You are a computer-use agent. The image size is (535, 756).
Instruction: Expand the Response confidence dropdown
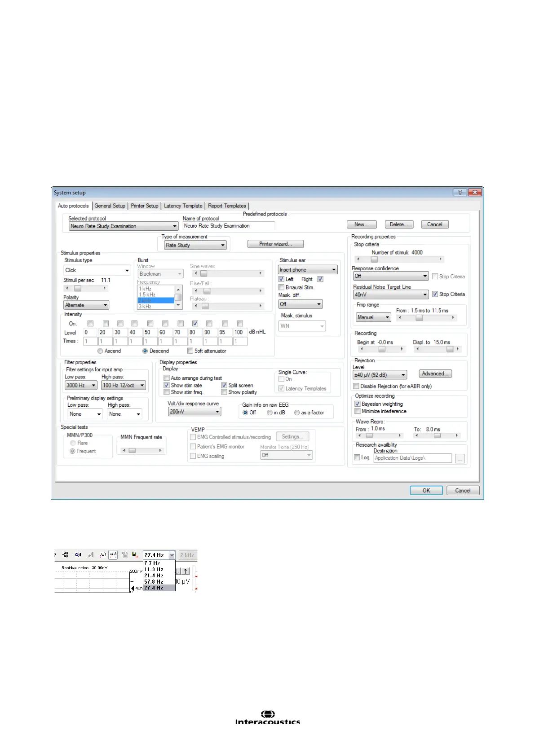(x=391, y=276)
